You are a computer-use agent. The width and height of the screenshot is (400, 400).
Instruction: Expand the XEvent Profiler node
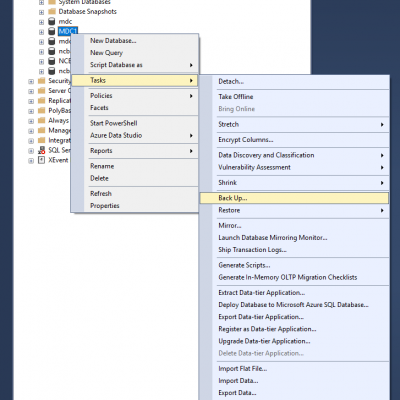[x=31, y=161]
